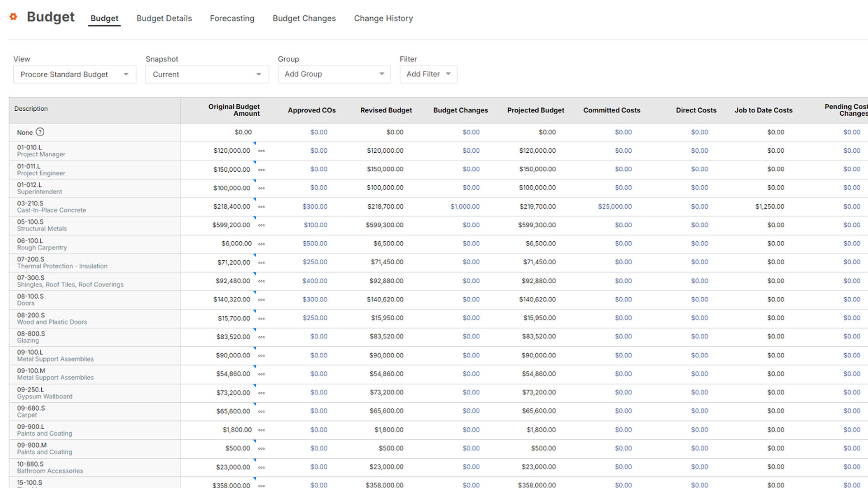
Task: Open the Snapshot dropdown set to Current
Action: (x=207, y=74)
